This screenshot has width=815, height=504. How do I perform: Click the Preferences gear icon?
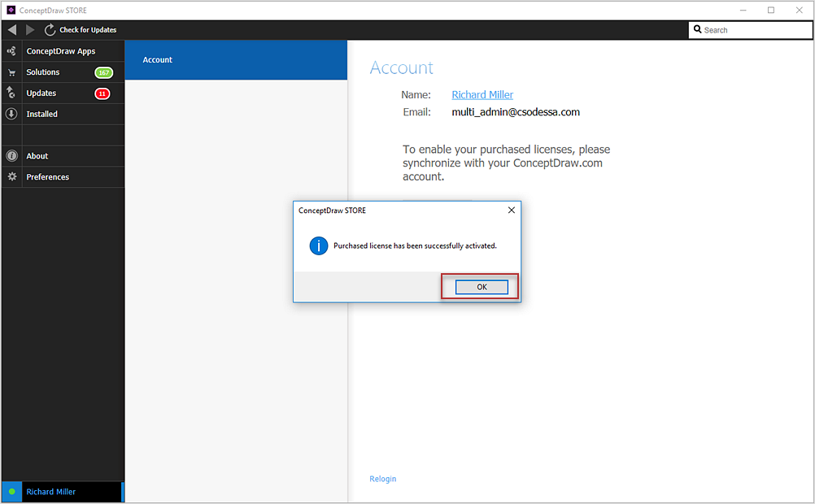click(x=12, y=176)
